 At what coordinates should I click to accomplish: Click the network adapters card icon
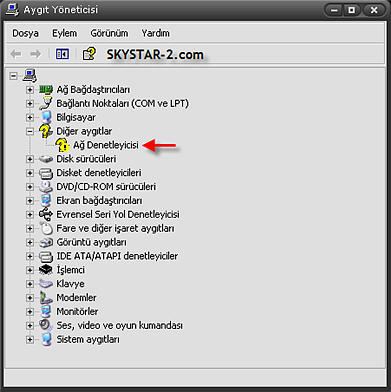(x=46, y=89)
